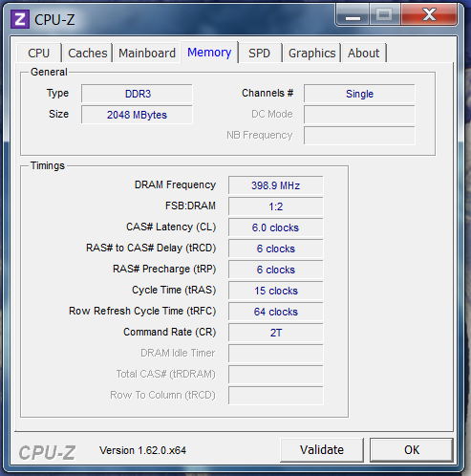The height and width of the screenshot is (476, 471).
Task: Click the Size field showing 2048 MBytes
Action: 137,115
